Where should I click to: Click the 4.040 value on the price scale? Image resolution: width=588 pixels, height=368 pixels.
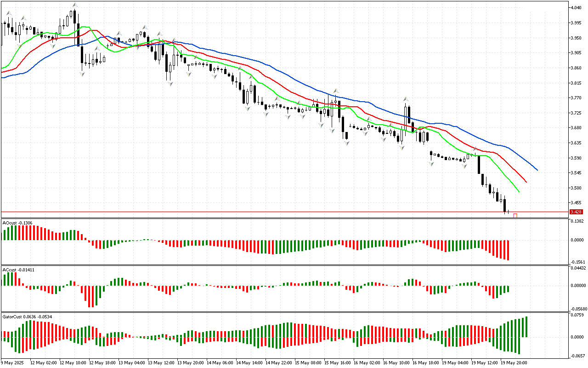(x=576, y=8)
